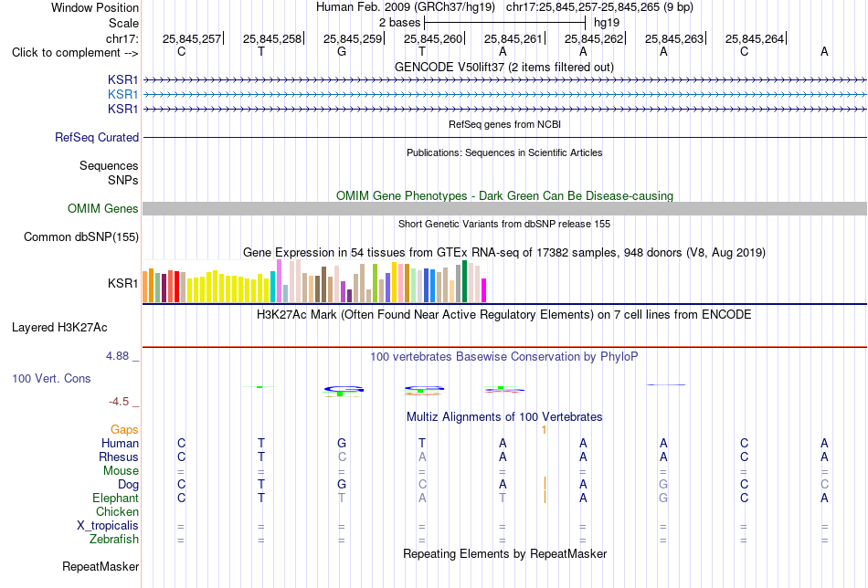
Task: Select the Elephant species label
Action: (x=115, y=498)
